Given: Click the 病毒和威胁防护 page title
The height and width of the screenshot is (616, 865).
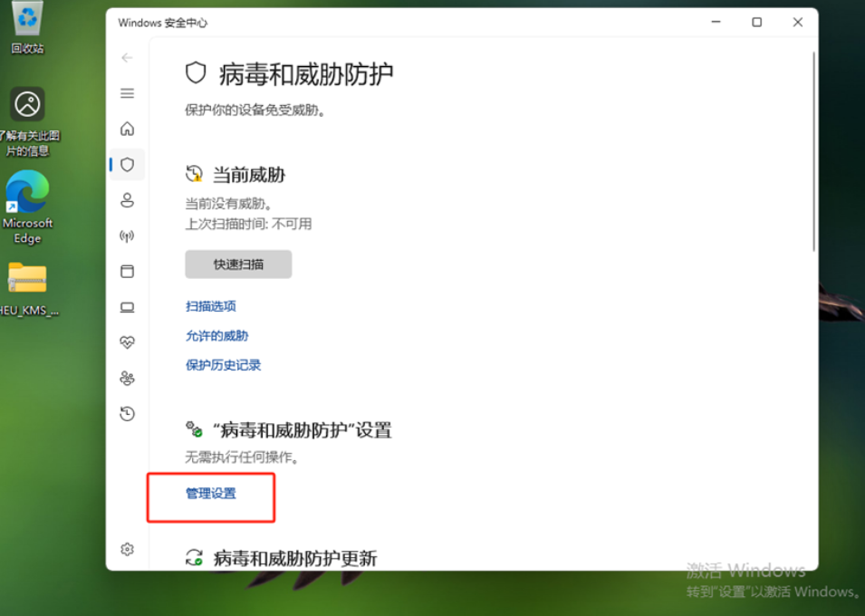Looking at the screenshot, I should [x=305, y=74].
